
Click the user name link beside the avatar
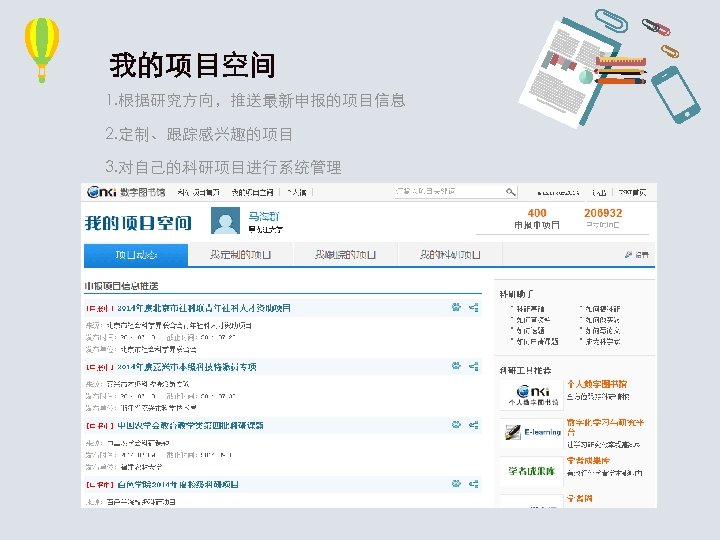pos(264,216)
